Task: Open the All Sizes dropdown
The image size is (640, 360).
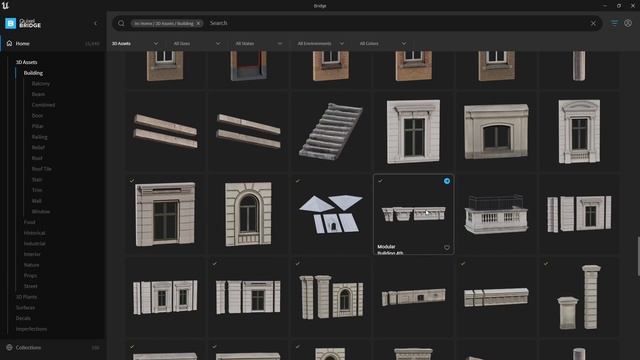Action: pyautogui.click(x=197, y=43)
